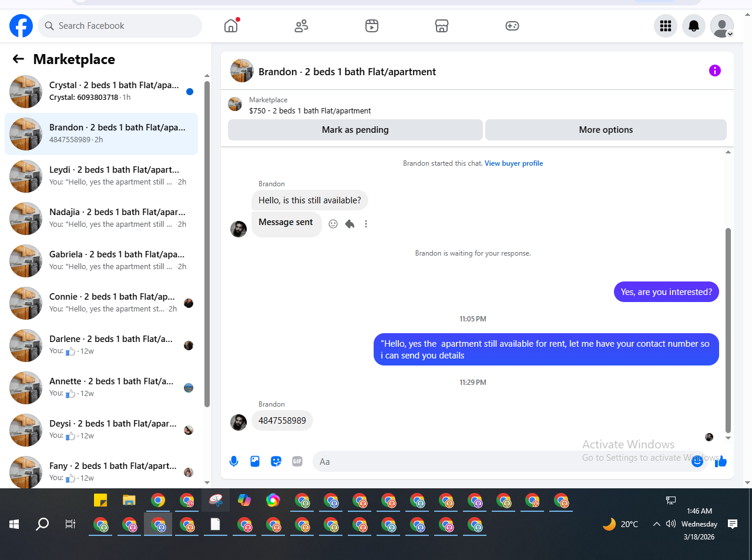Click the listing thumbnail in chat header

(242, 71)
